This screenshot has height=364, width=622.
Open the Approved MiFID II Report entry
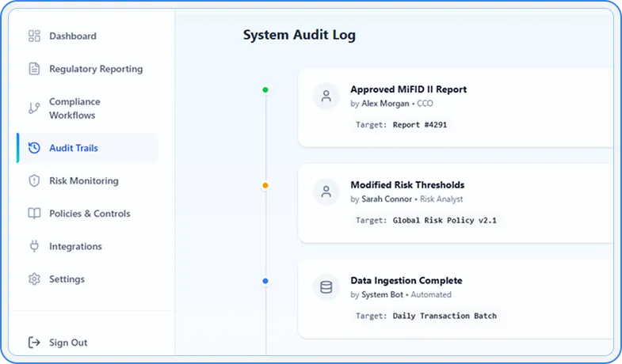point(408,89)
